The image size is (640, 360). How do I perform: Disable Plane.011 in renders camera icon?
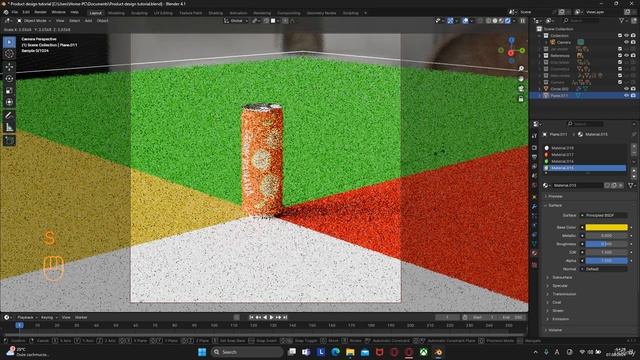coord(633,96)
